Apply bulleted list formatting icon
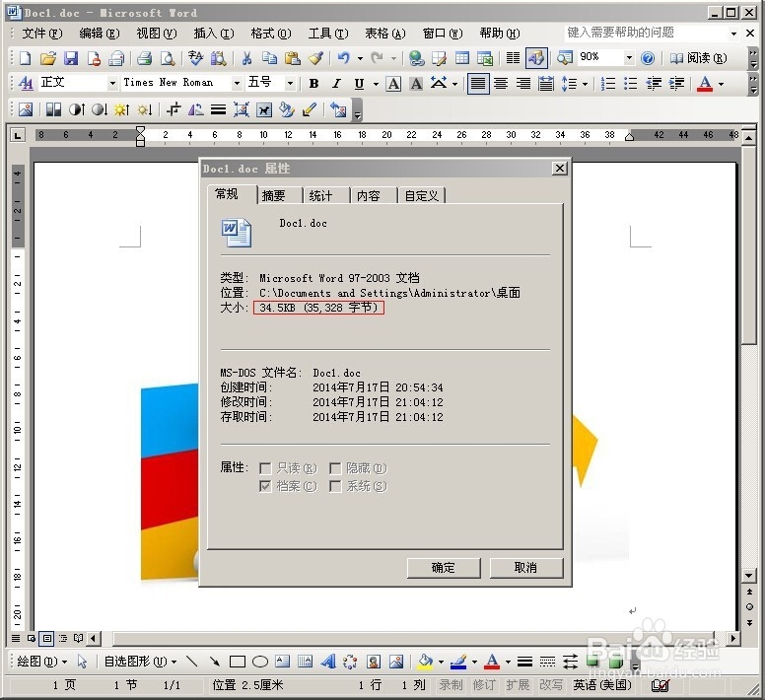Image resolution: width=765 pixels, height=700 pixels. point(630,84)
